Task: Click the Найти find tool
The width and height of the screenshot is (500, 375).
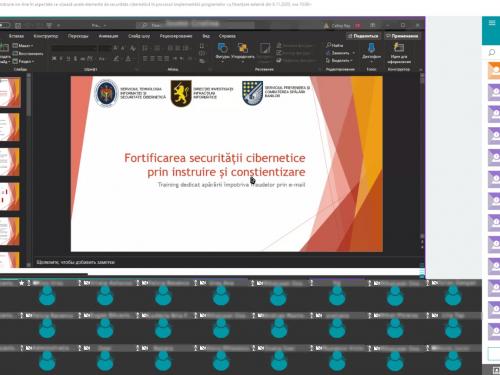Action: (x=335, y=45)
